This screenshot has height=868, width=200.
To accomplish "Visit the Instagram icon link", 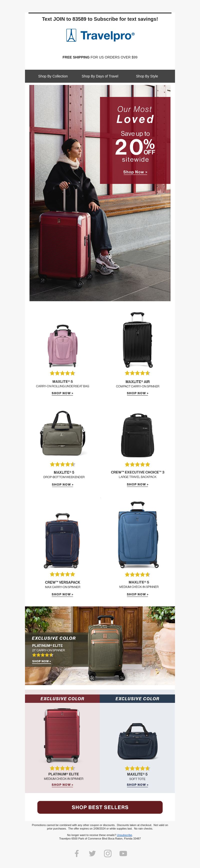I will tap(107, 853).
